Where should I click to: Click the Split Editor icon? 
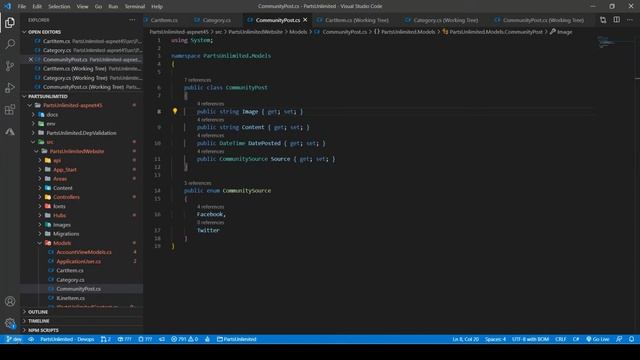pyautogui.click(x=616, y=20)
